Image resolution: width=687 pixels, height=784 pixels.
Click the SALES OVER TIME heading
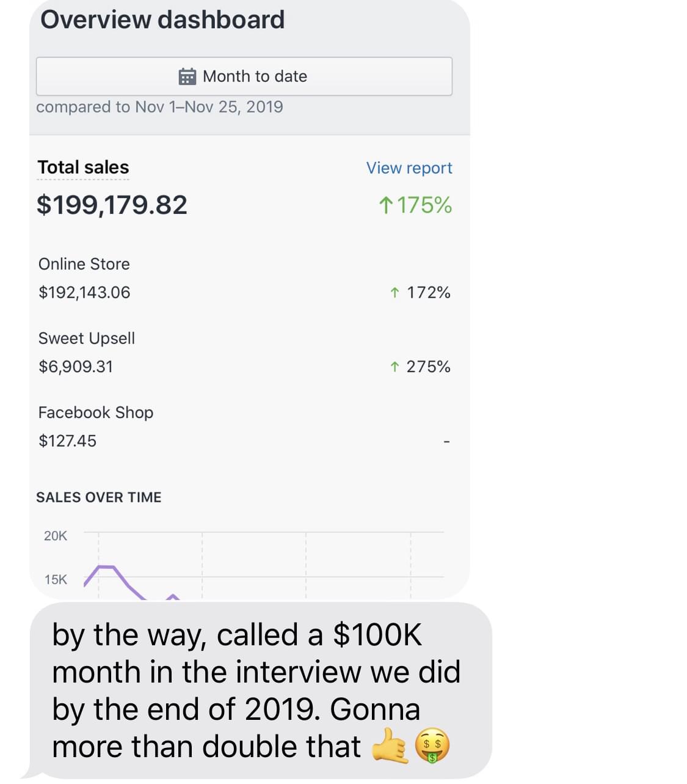coord(99,497)
